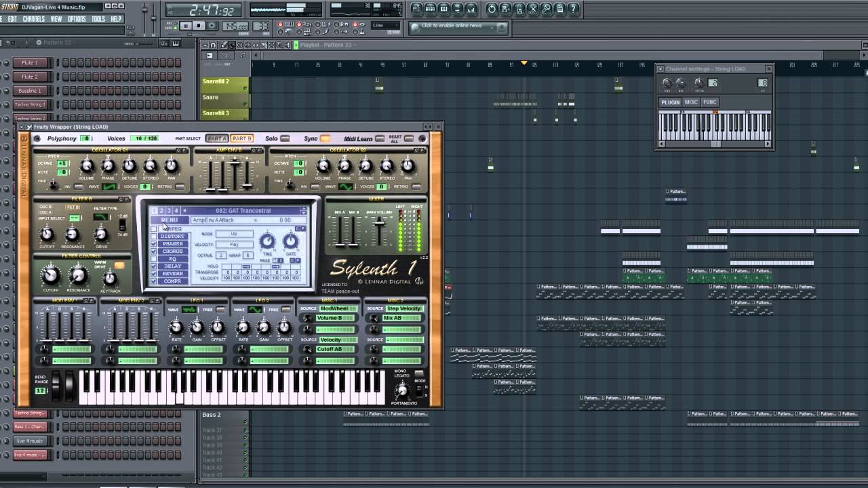The height and width of the screenshot is (488, 868).
Task: Open the mixer toolbar icon
Action: coord(471,9)
